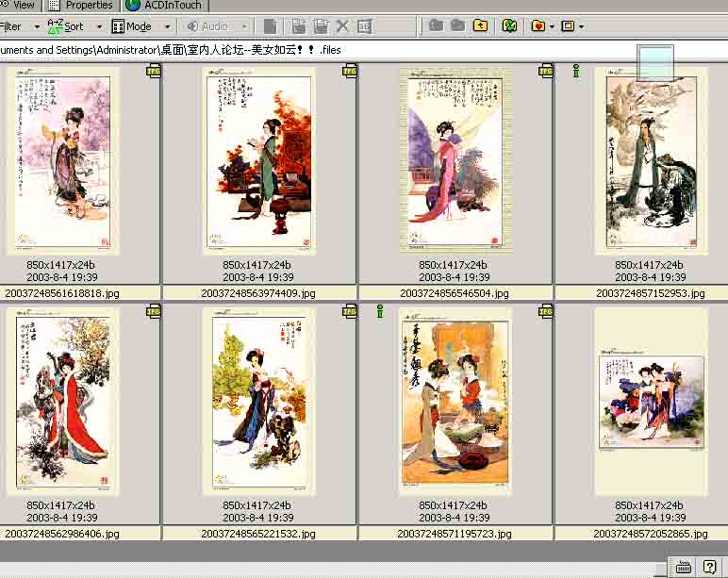Viewport: 728px width, 578px height.
Task: Click filename 20037248562986406.jpg
Action: click(x=62, y=534)
